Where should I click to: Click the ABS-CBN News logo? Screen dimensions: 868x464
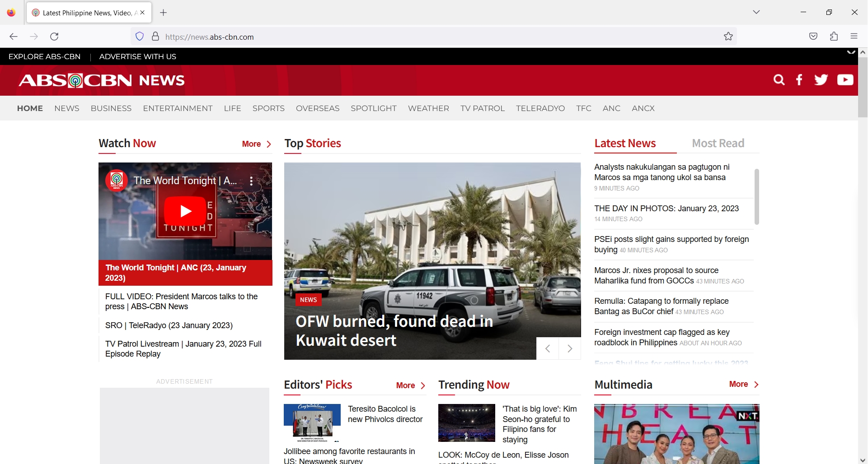[x=100, y=80]
